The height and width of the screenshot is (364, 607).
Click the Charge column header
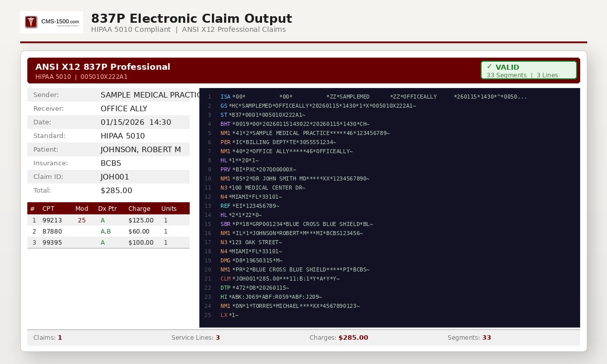point(139,209)
